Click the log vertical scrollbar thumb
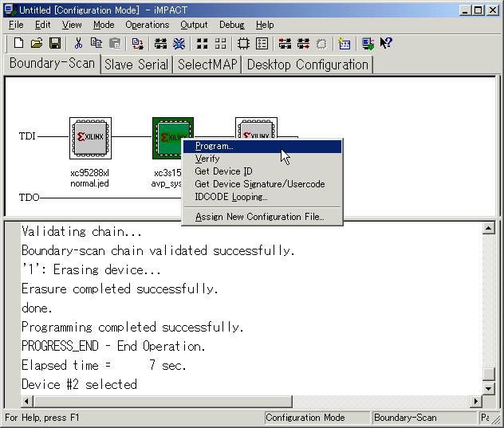This screenshot has width=504, height=428. [489, 374]
